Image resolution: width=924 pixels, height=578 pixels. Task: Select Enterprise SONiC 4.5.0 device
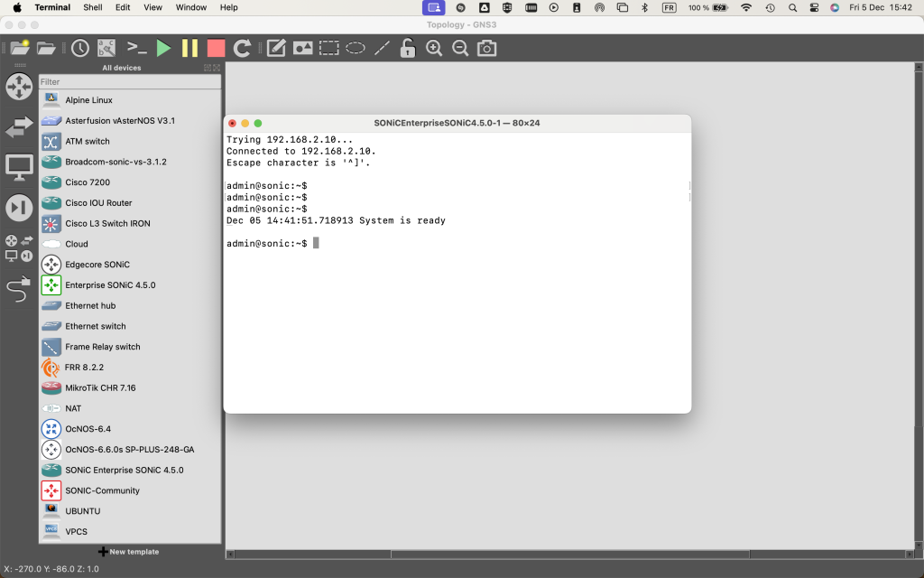pyautogui.click(x=110, y=285)
